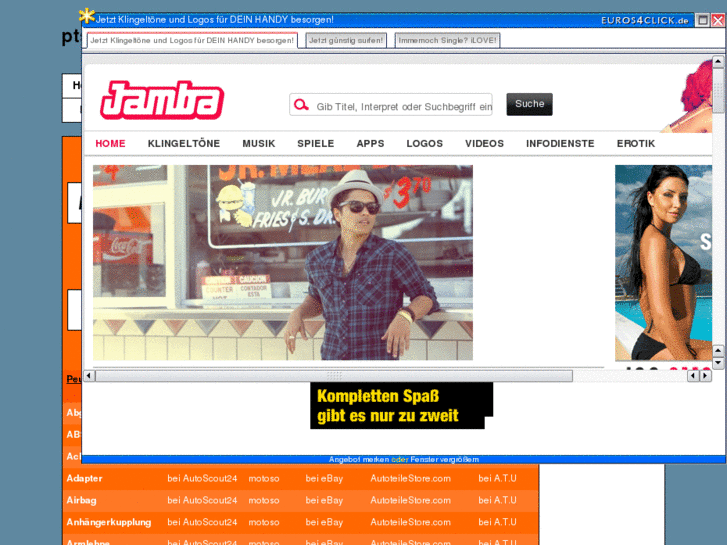The height and width of the screenshot is (545, 727).
Task: Open AutoteileStore.com in Adapter row
Action: (410, 478)
